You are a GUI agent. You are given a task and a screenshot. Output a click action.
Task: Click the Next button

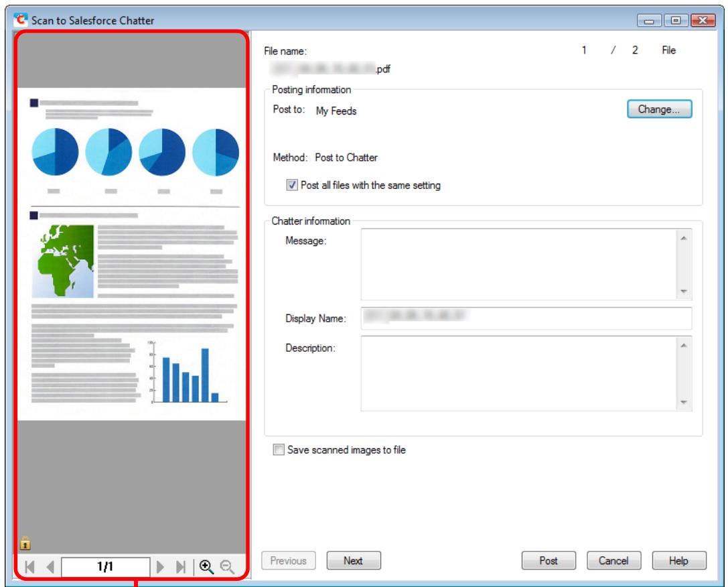tap(354, 560)
